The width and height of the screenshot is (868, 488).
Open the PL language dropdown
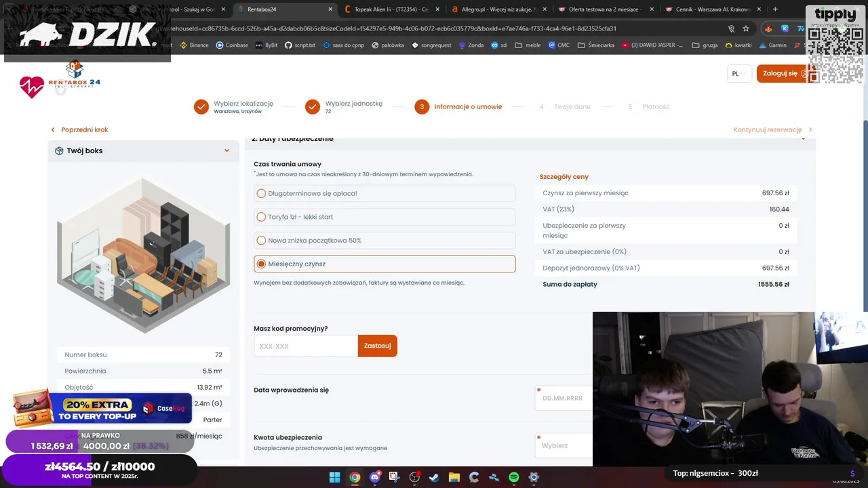click(x=739, y=73)
